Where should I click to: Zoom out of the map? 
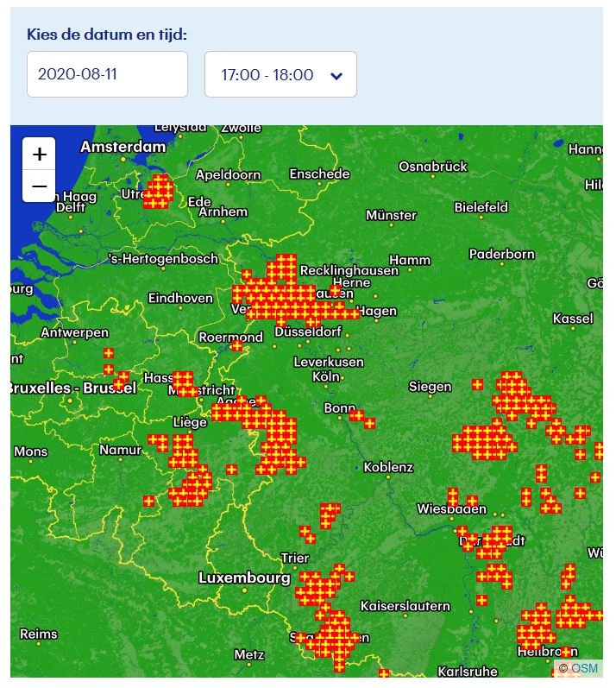click(x=39, y=186)
